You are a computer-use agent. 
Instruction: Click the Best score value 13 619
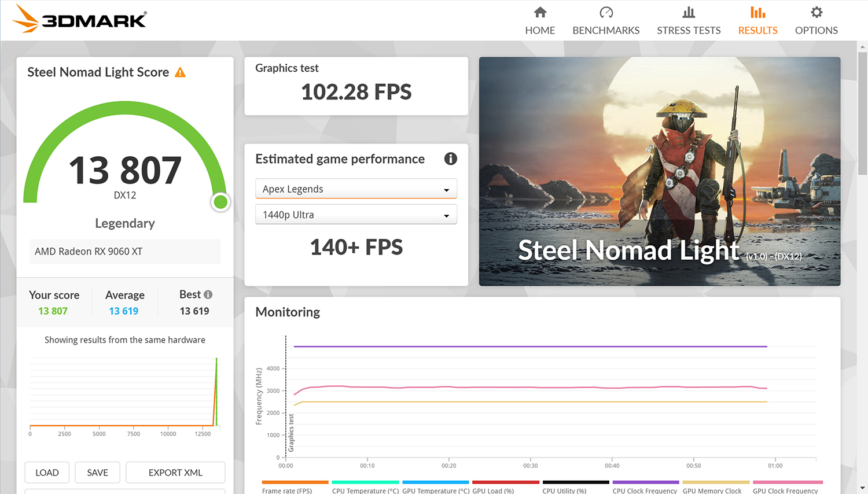pyautogui.click(x=194, y=311)
